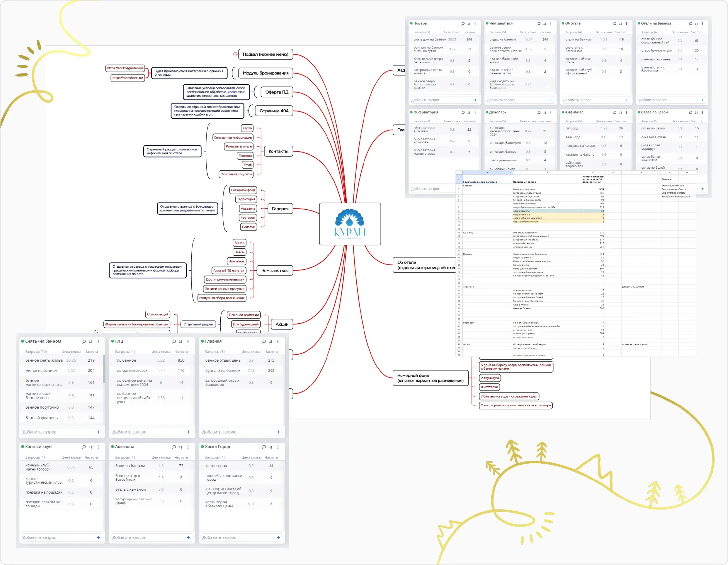Focus the Добавить запрос field in Главная card
The width and height of the screenshot is (728, 565).
pos(242,432)
